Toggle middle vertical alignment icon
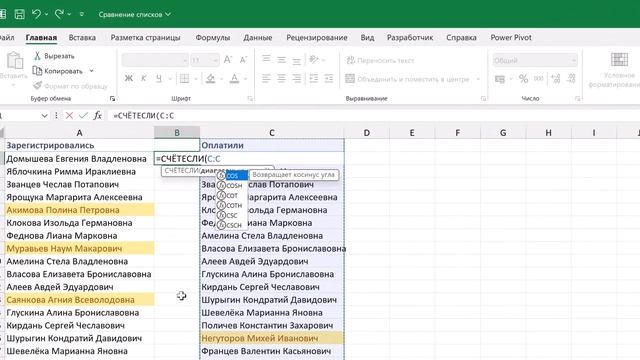The height and width of the screenshot is (360, 640). click(x=281, y=60)
